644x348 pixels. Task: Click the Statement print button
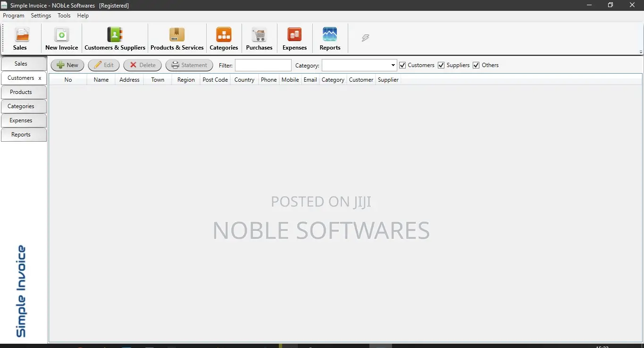189,65
